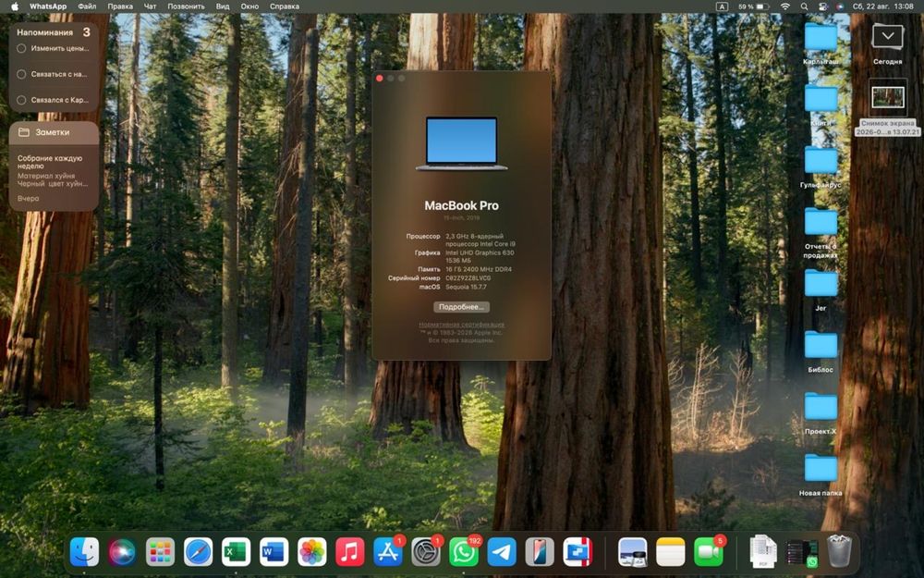The image size is (924, 578).
Task: Select the Sequoia 15.7.7 version text
Action: pyautogui.click(x=466, y=287)
